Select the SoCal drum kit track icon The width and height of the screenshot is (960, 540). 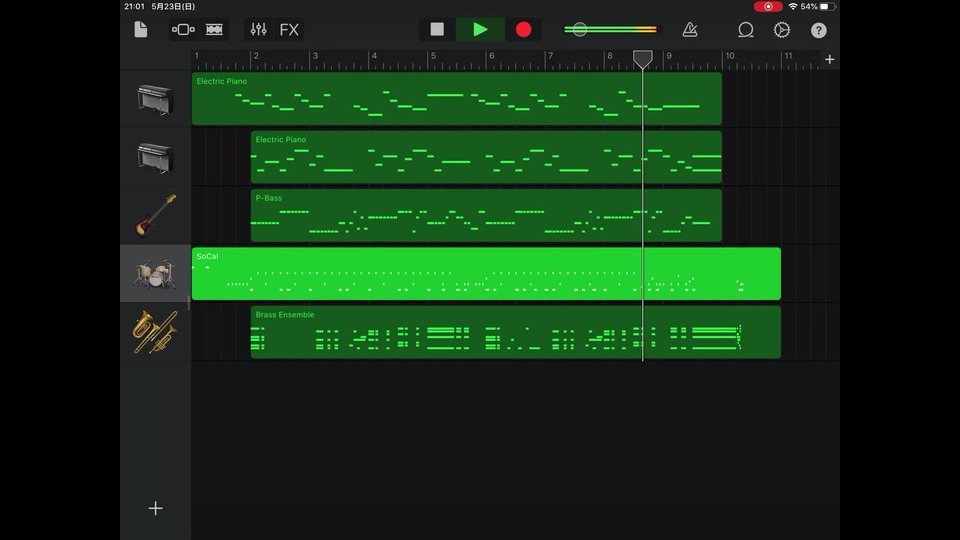[155, 274]
